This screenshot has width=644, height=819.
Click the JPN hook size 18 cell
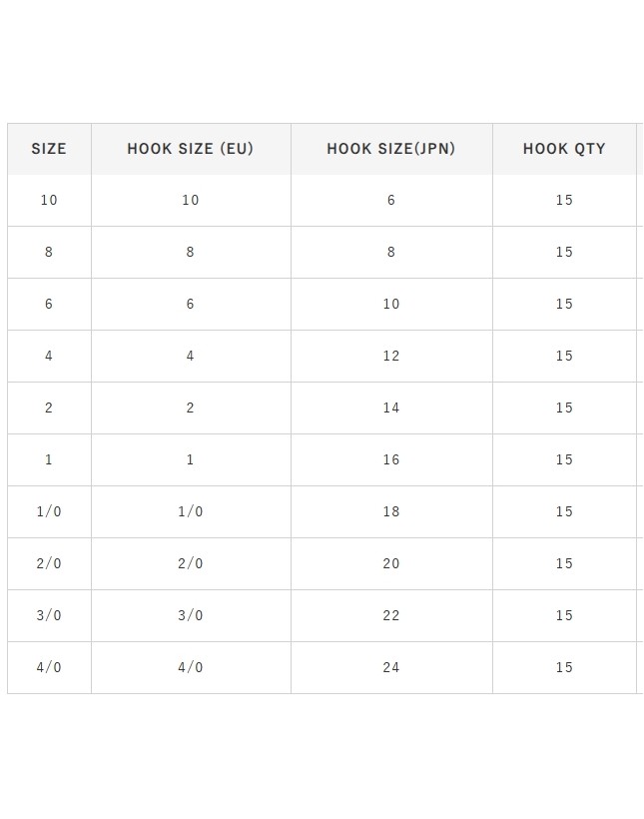(391, 511)
